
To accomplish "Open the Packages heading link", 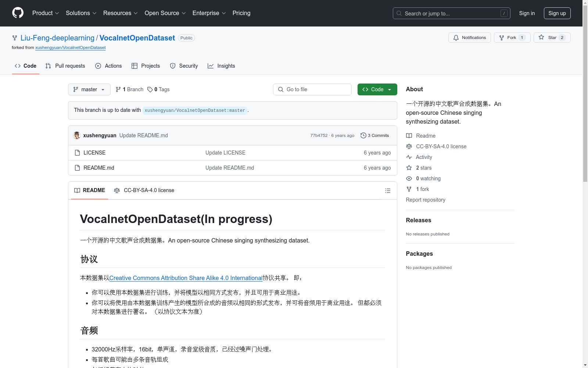I will pos(419,254).
